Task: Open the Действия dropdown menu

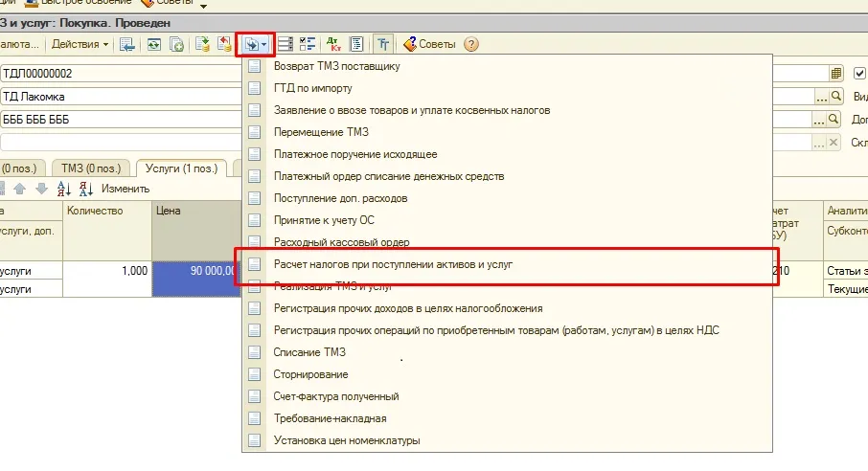Action: [x=80, y=44]
